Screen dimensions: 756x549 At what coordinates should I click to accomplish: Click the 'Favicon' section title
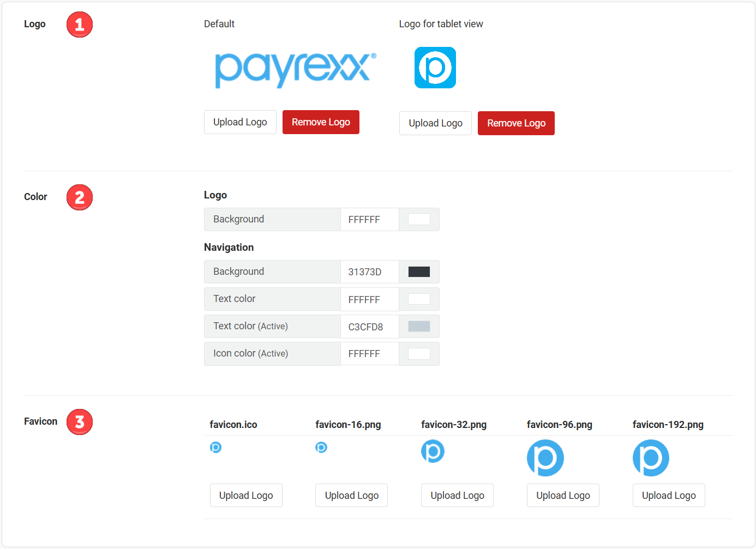click(40, 421)
